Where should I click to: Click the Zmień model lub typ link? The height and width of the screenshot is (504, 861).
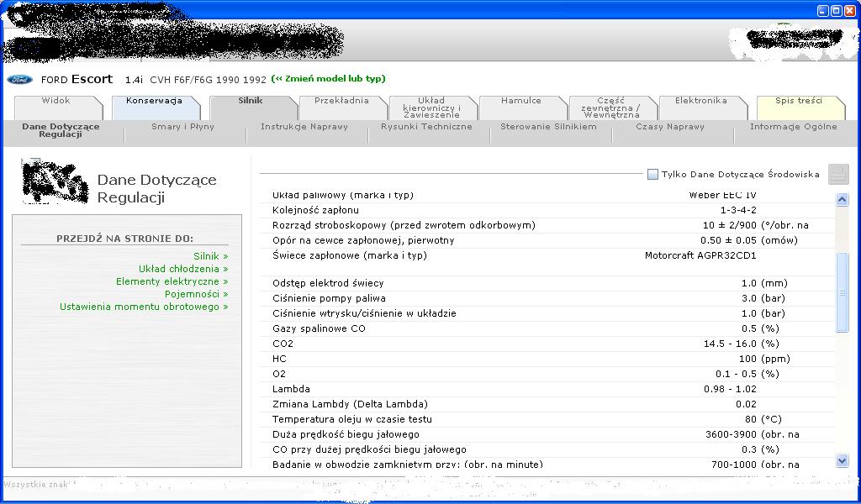(x=328, y=79)
